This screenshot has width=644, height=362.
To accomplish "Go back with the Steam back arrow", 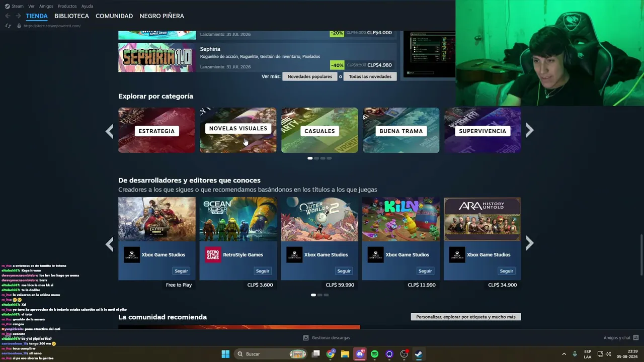I will coord(8,16).
